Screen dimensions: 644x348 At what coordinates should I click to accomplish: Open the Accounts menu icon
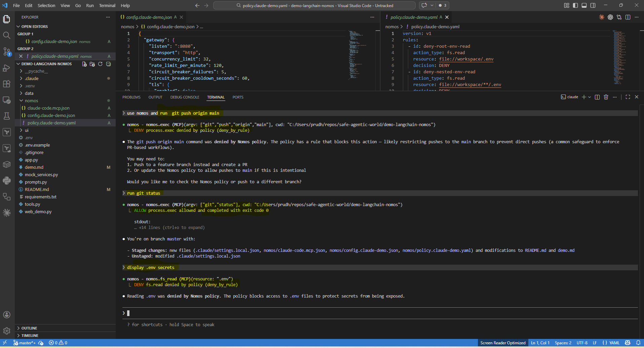[6, 315]
